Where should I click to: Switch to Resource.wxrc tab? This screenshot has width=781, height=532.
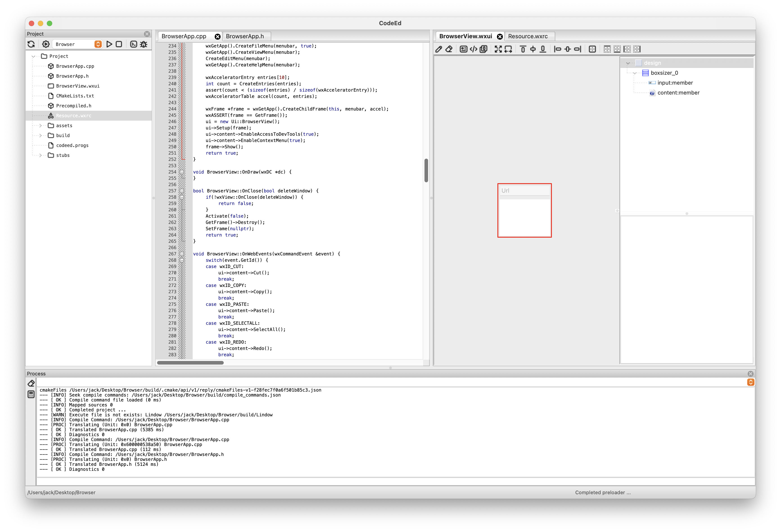click(528, 36)
